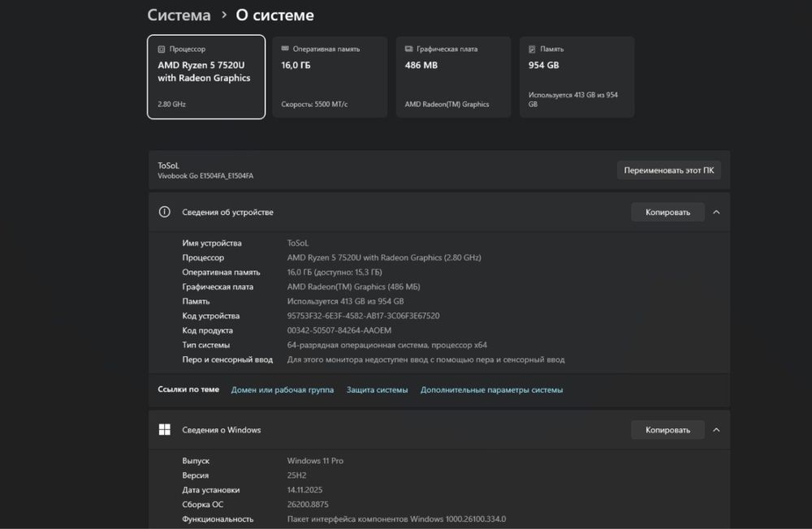Click the Переименовать этот ПК button
The width and height of the screenshot is (812, 529).
(668, 170)
